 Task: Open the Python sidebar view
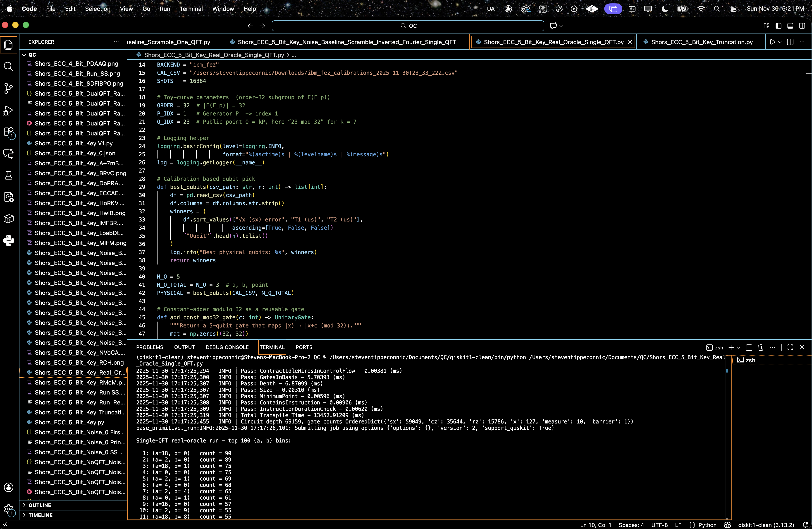coord(9,241)
